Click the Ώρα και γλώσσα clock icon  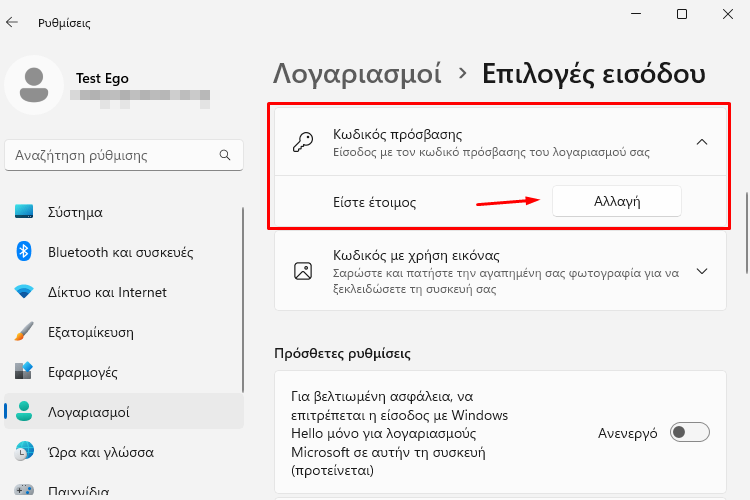click(24, 451)
